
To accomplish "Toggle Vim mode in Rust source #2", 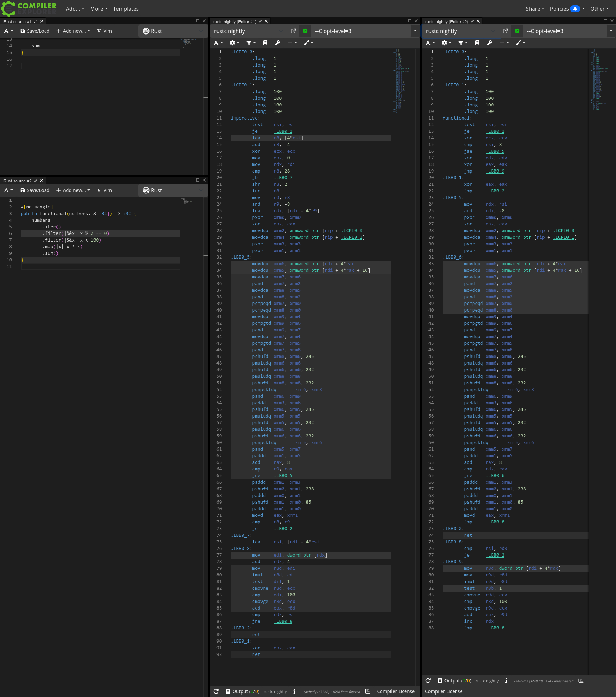I will point(105,190).
